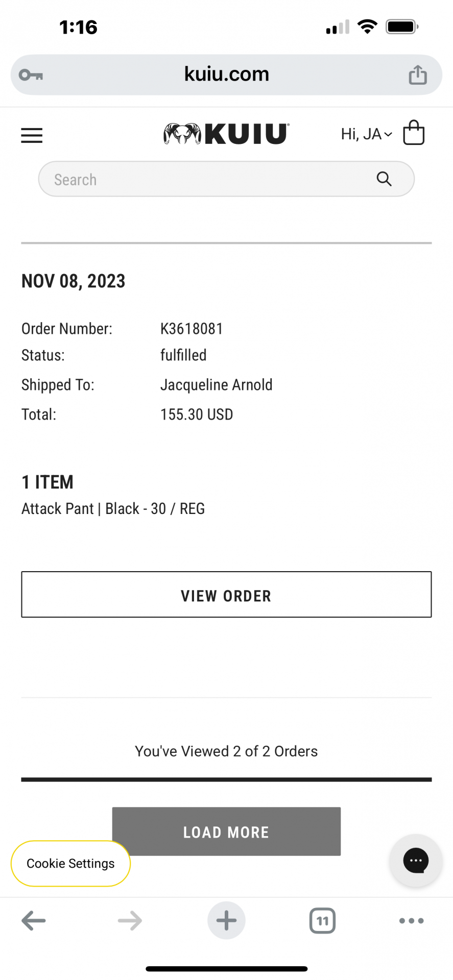Tap the password key icon
Screen dimensions: 453x980
point(31,75)
